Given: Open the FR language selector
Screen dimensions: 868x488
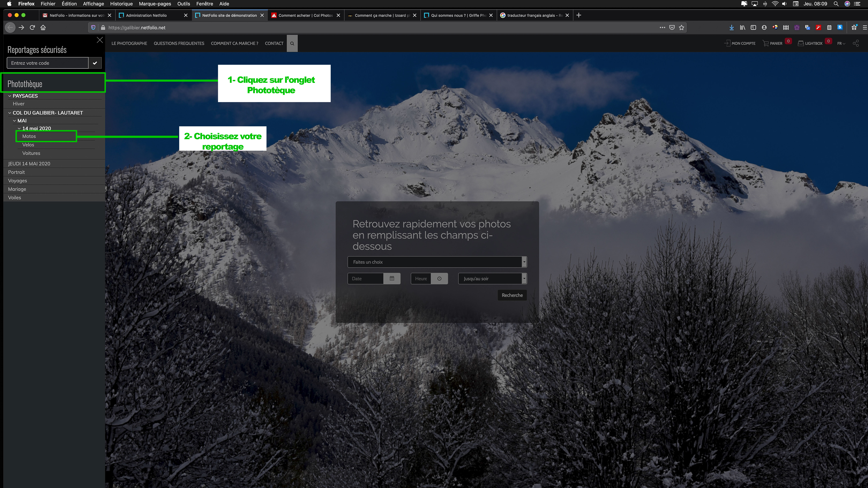Looking at the screenshot, I should [x=841, y=43].
